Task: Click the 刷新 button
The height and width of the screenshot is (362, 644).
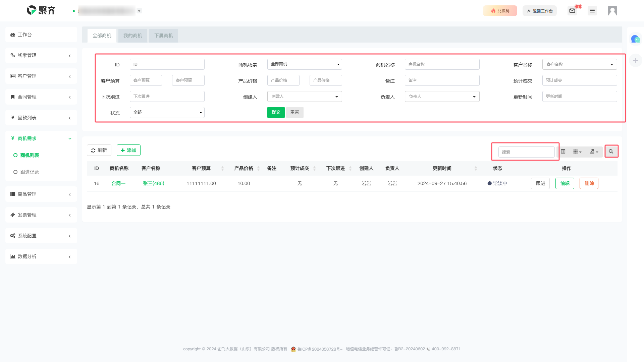Action: point(99,150)
